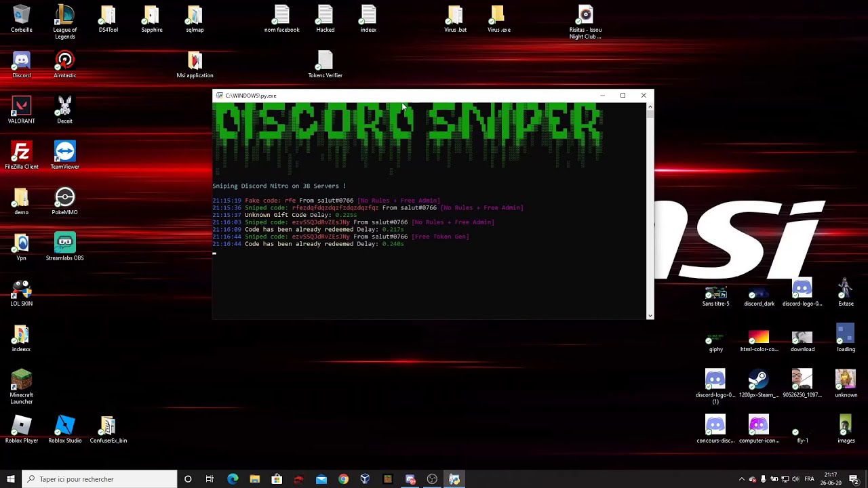Screen dimensions: 868x488
Task: Open the ConfuserEx_bin archive icon
Action: point(108,429)
